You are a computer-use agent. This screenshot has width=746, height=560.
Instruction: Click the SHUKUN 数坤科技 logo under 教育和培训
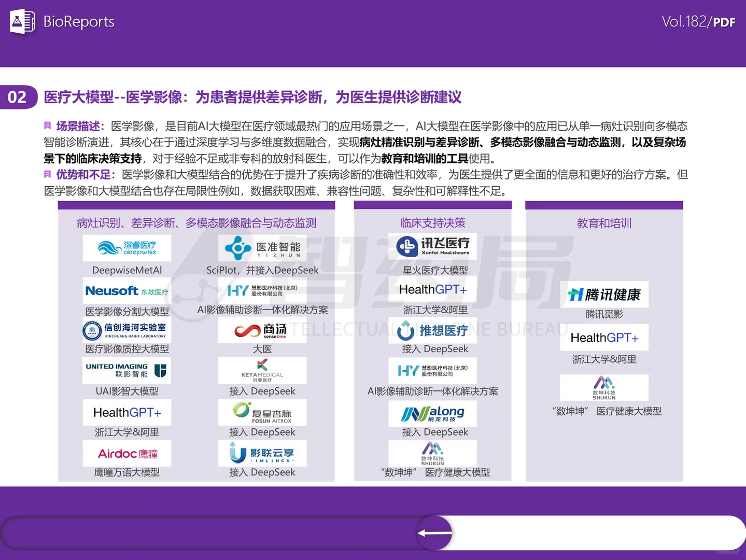point(603,388)
